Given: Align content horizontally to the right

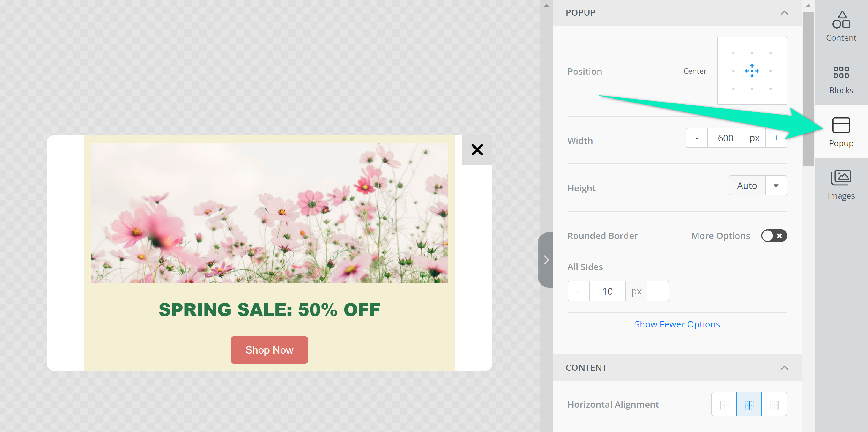Looking at the screenshot, I should pos(774,404).
